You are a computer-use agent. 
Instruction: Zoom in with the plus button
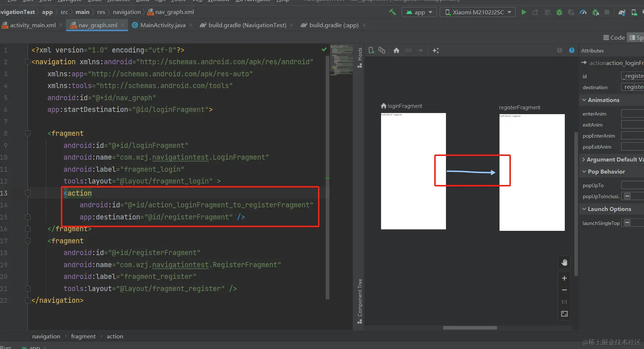tap(564, 278)
